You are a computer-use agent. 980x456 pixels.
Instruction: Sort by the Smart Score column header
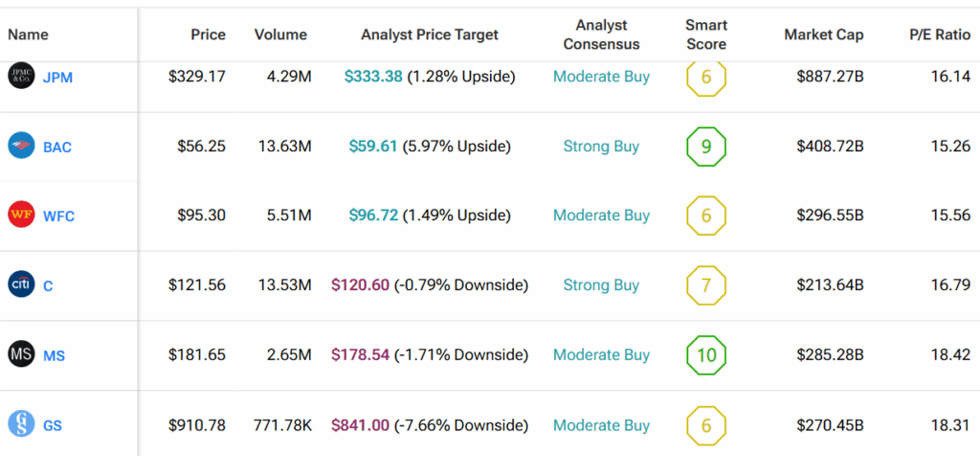pyautogui.click(x=706, y=34)
